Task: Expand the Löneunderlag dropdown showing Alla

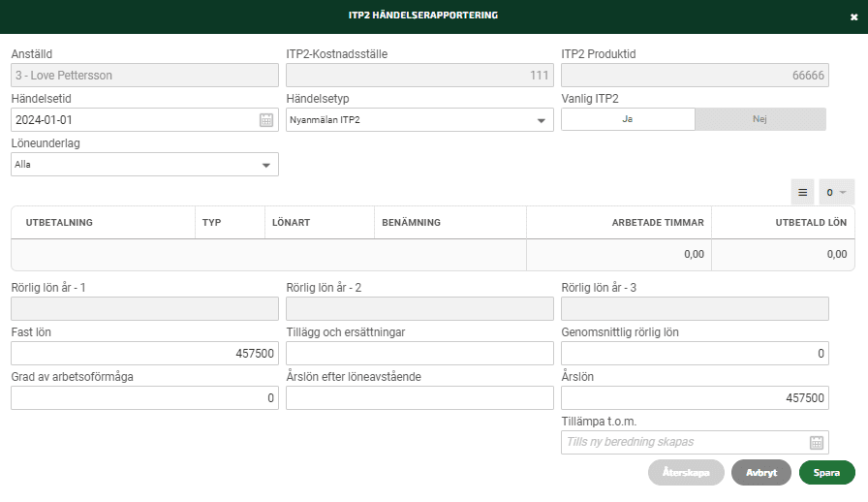Action: click(x=144, y=165)
